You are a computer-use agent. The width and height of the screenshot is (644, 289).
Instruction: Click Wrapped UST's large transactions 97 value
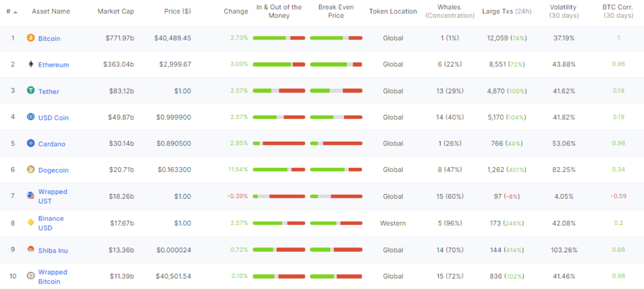coord(498,196)
